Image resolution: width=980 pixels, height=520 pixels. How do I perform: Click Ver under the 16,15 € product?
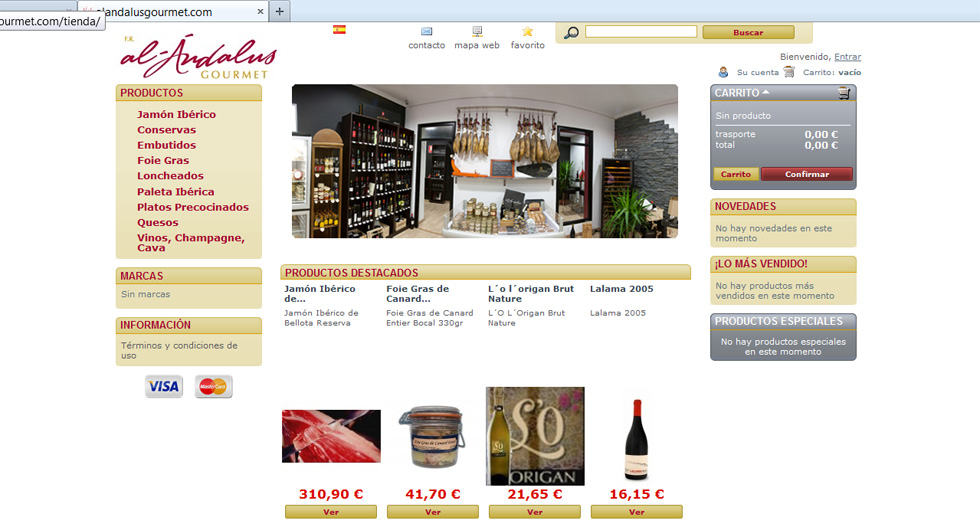[x=636, y=512]
